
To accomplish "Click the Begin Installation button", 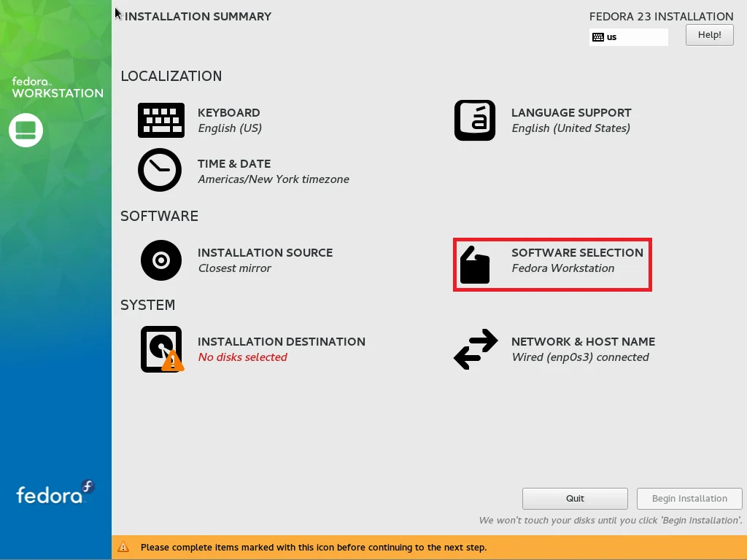I will point(689,499).
